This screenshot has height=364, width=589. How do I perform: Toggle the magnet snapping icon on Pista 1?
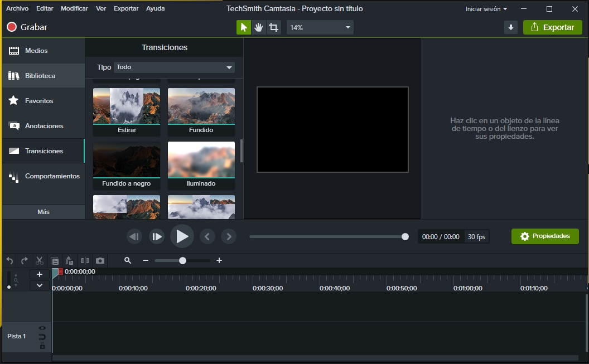42,337
